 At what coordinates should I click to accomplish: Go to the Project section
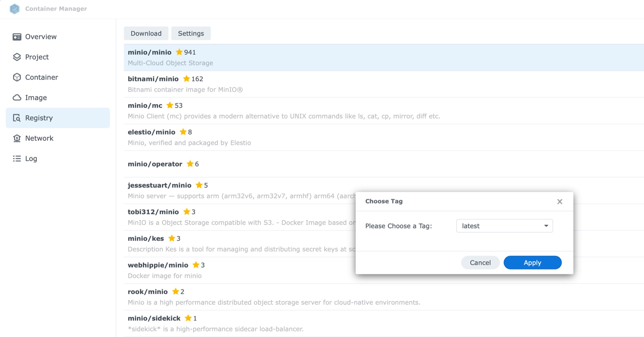58,57
